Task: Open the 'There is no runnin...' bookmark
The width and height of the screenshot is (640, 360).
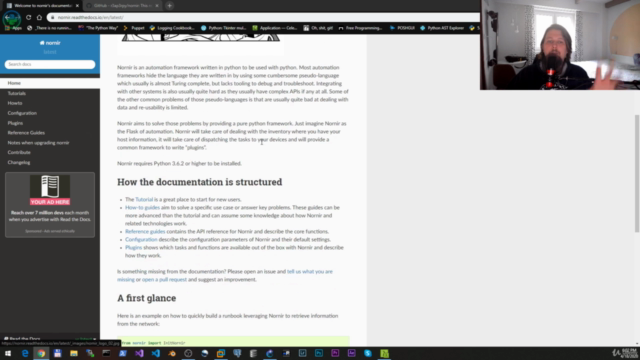Action: pyautogui.click(x=49, y=28)
